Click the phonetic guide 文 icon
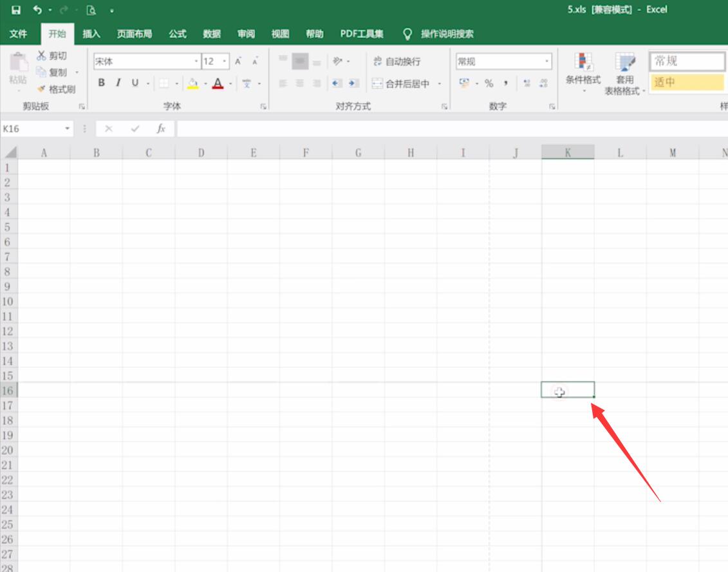Viewport: 728px width, 572px height. click(x=247, y=84)
